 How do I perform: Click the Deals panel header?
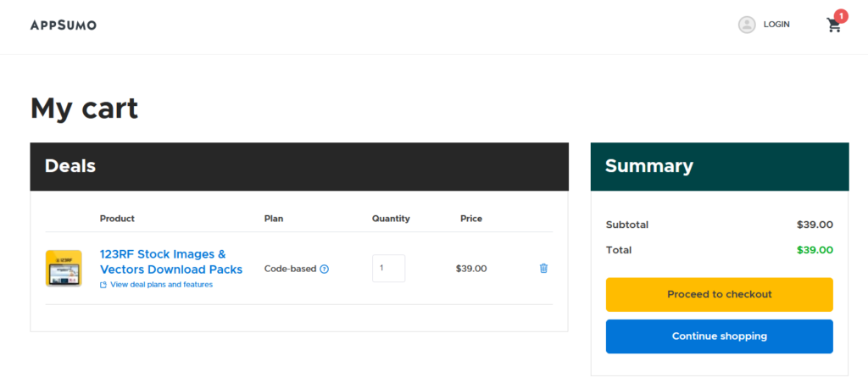(x=299, y=166)
